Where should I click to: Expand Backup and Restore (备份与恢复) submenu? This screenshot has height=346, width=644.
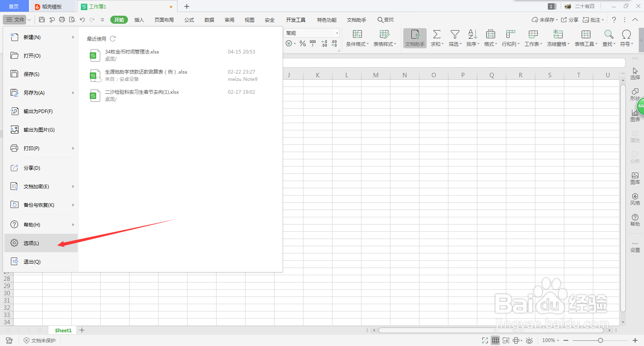73,205
